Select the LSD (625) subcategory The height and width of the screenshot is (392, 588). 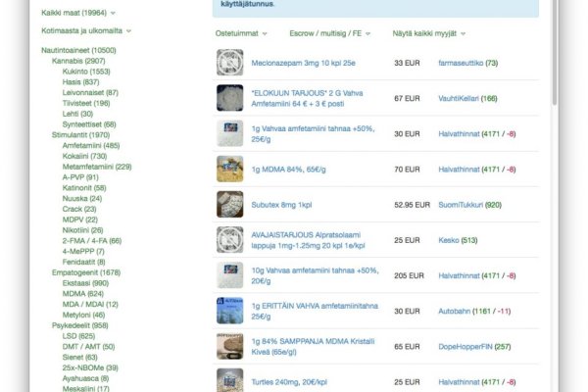[x=78, y=336]
